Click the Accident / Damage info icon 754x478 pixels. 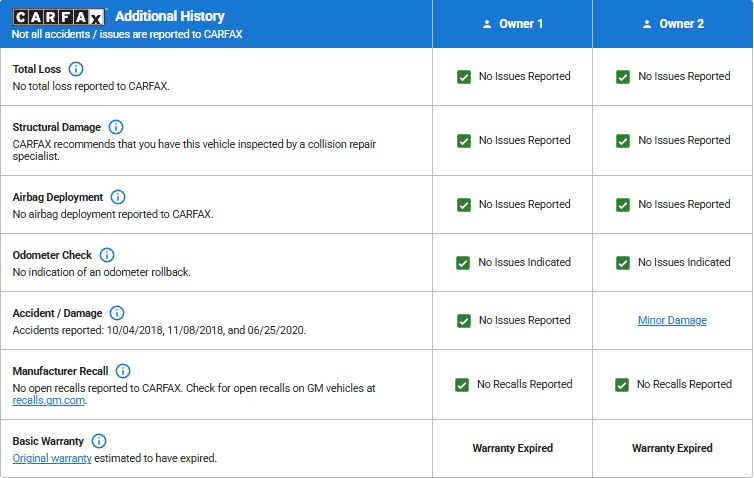click(x=116, y=313)
